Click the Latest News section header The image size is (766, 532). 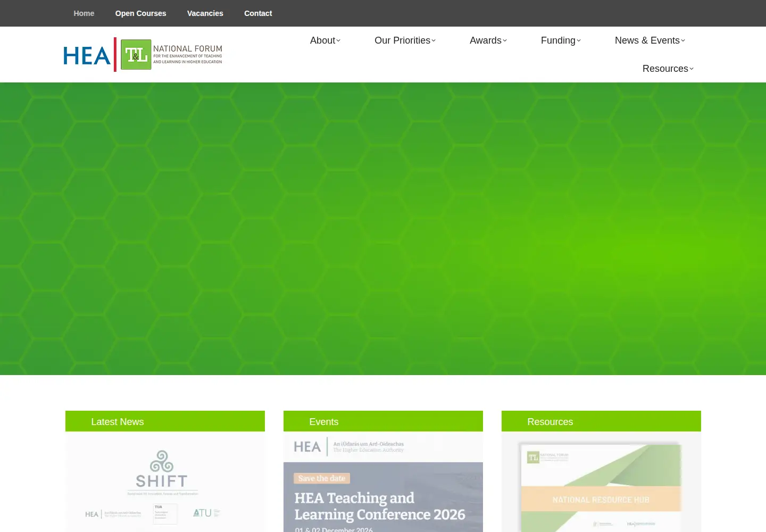(165, 421)
